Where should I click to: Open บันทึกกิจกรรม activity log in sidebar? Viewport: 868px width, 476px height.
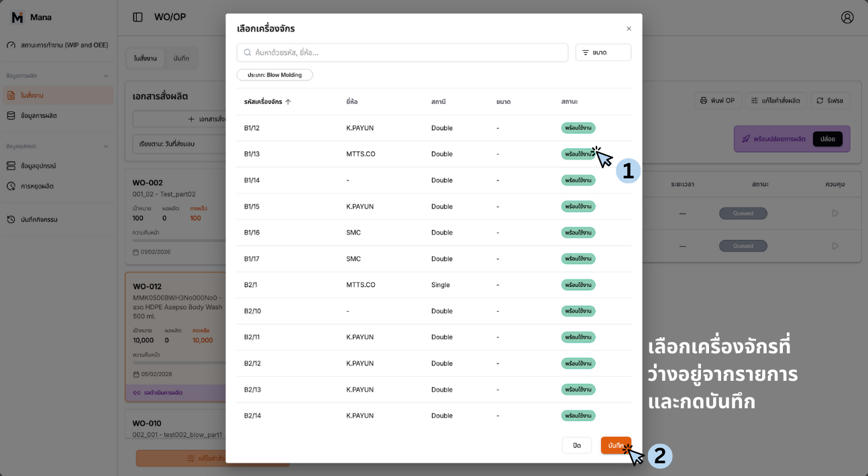[39, 219]
